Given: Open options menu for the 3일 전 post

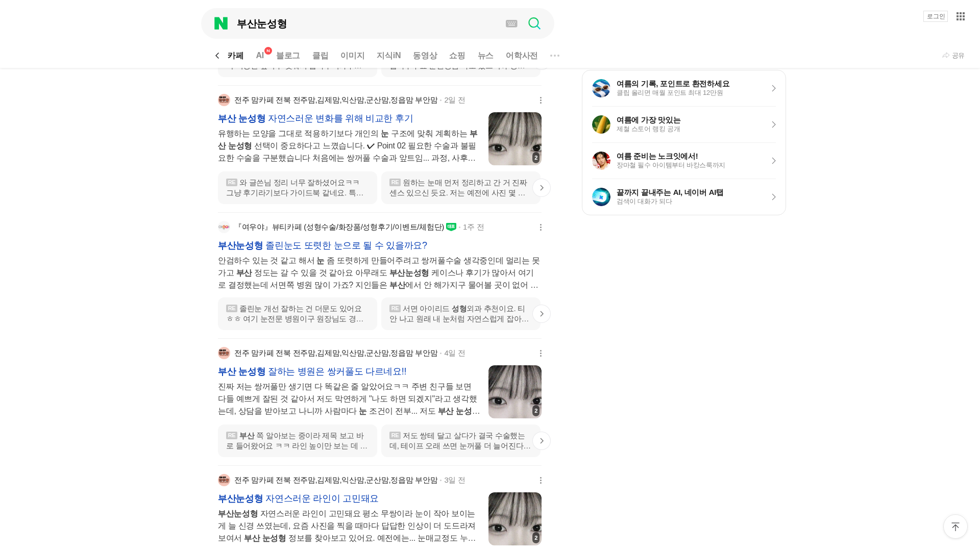Looking at the screenshot, I should tap(541, 480).
